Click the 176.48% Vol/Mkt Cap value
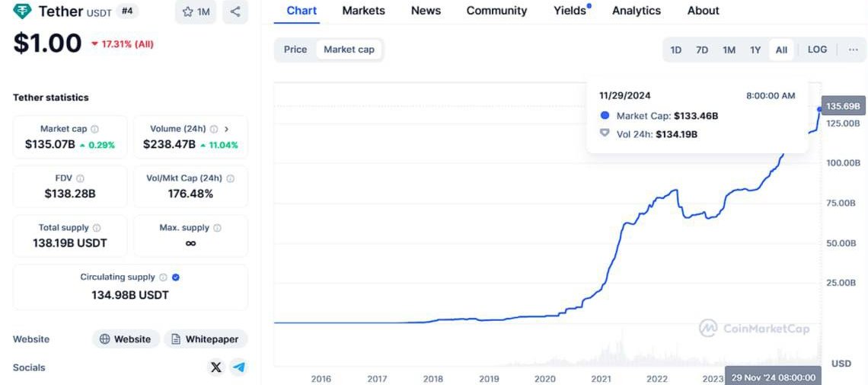This screenshot has height=385, width=868. [x=190, y=194]
